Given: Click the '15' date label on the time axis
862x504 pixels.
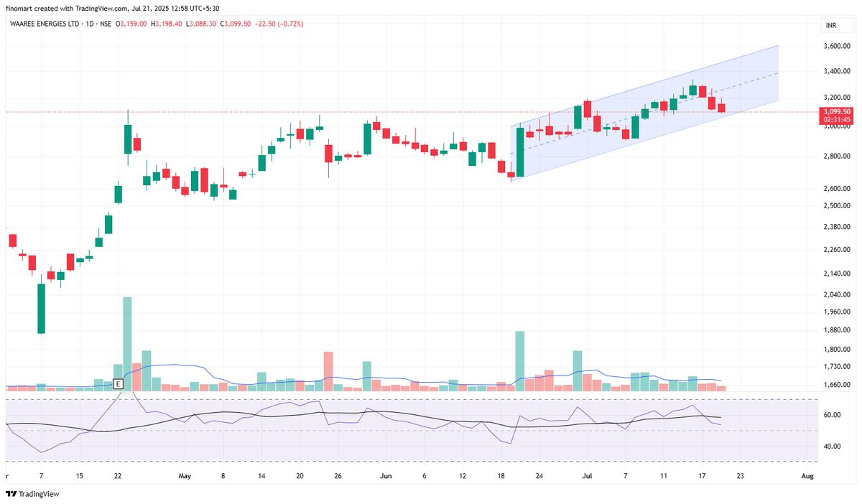Looking at the screenshot, I should click(x=79, y=476).
